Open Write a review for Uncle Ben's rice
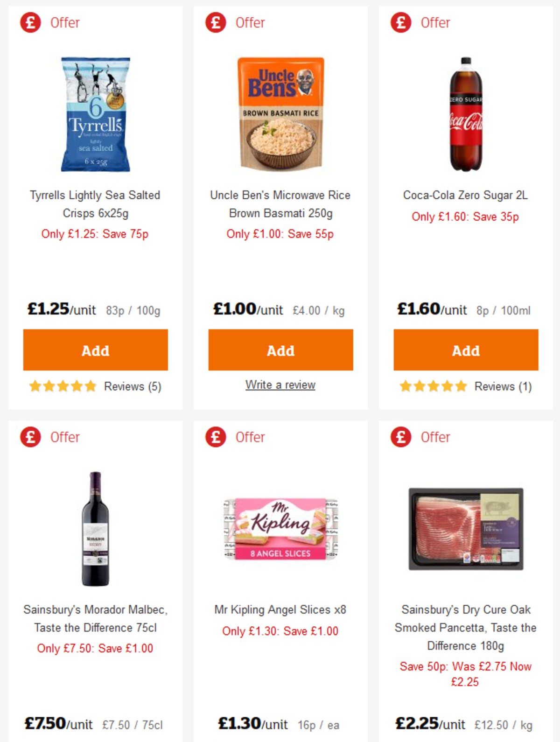 pos(280,385)
